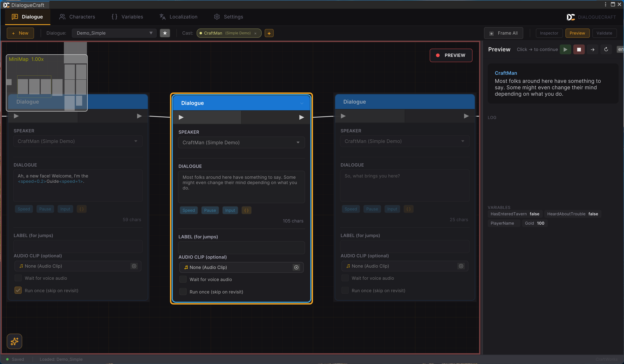Click the Frame All button

pyautogui.click(x=504, y=33)
